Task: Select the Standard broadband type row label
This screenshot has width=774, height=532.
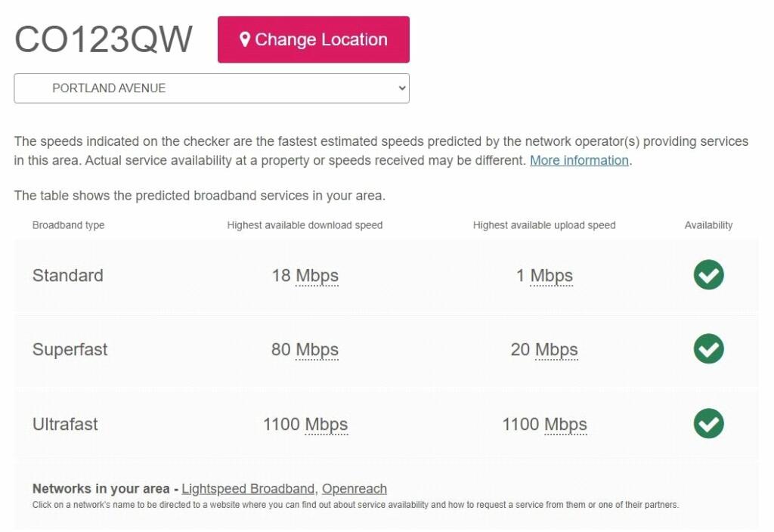Action: click(68, 276)
